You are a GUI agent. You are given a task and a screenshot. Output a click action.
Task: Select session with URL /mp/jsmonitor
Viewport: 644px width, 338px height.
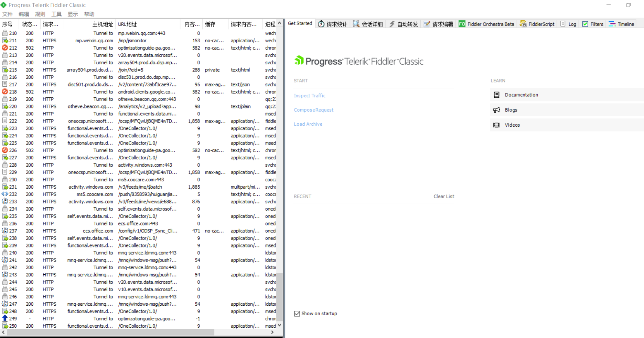[x=139, y=41]
